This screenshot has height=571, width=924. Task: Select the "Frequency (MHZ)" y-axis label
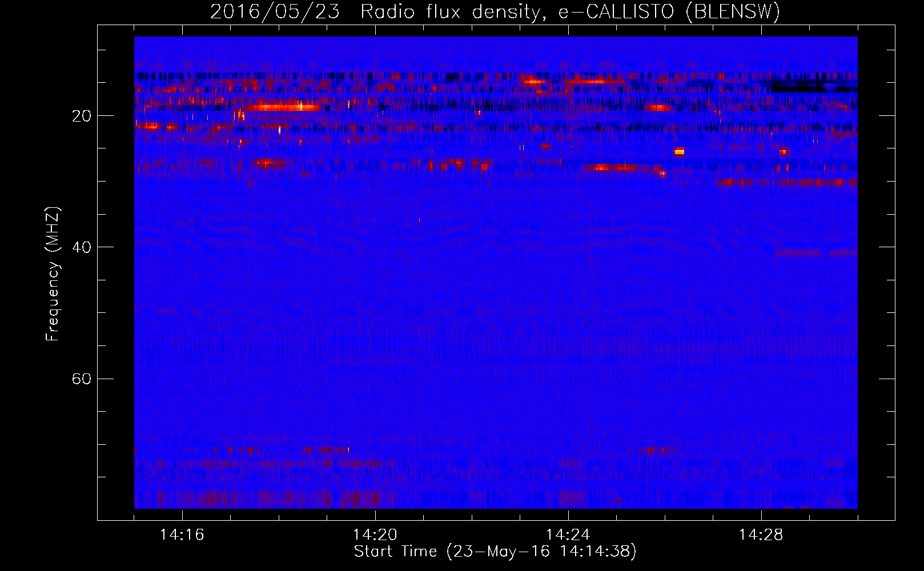pyautogui.click(x=53, y=274)
